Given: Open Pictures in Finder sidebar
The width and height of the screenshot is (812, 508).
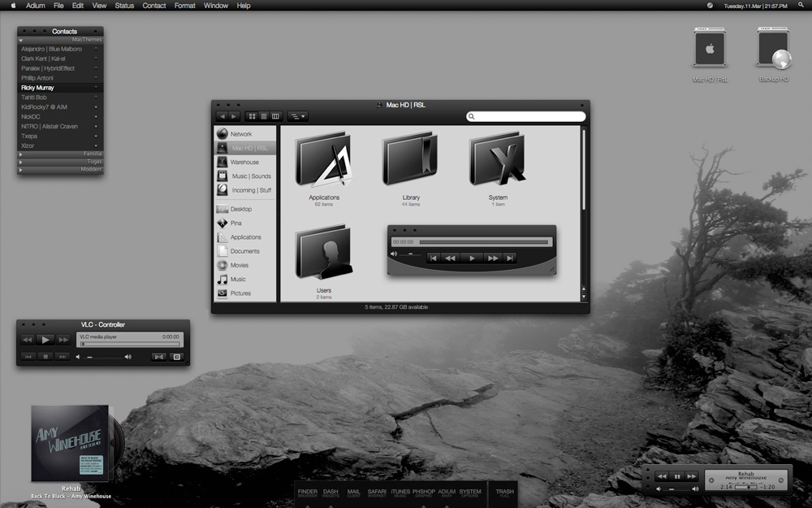Looking at the screenshot, I should coord(244,293).
